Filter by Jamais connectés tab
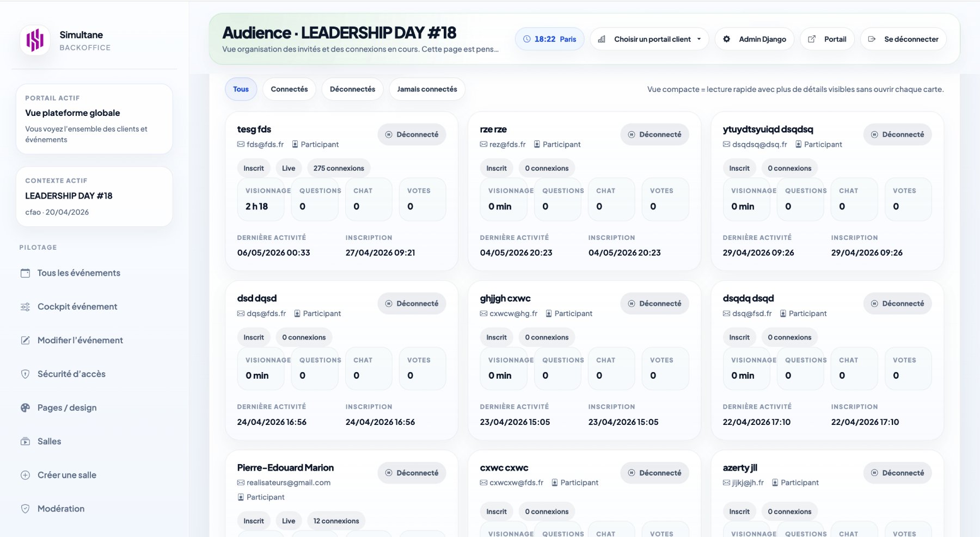This screenshot has height=537, width=980. pyautogui.click(x=427, y=89)
